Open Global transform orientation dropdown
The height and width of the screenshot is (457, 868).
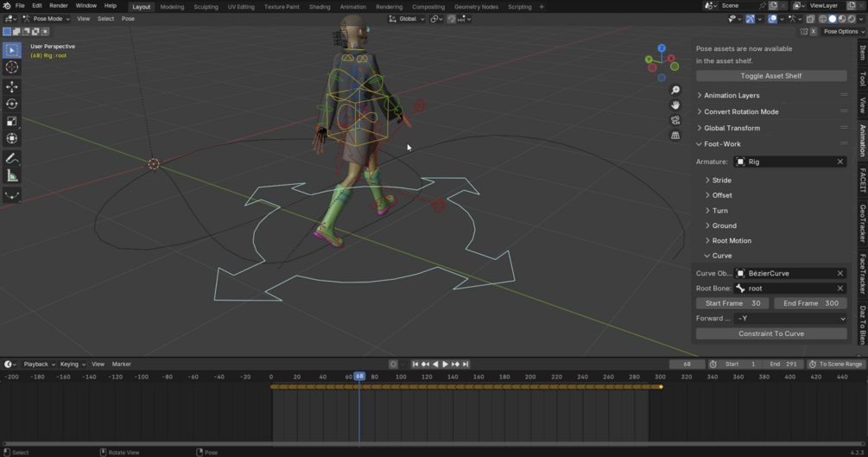tap(407, 19)
